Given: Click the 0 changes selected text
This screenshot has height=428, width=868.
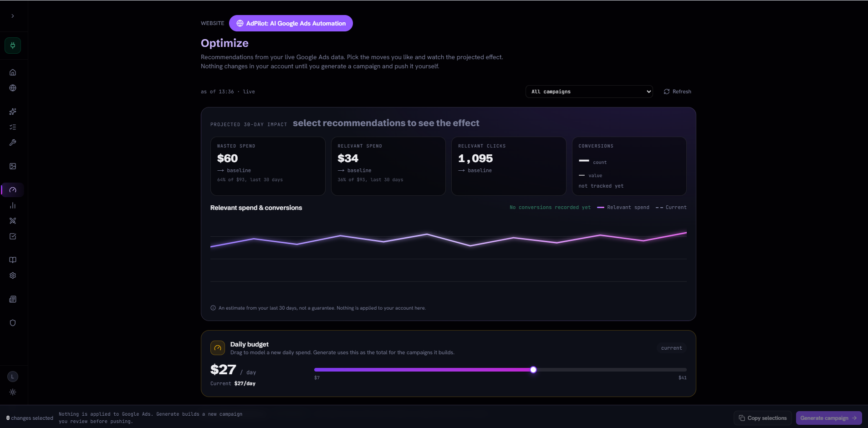Looking at the screenshot, I should pos(30,418).
